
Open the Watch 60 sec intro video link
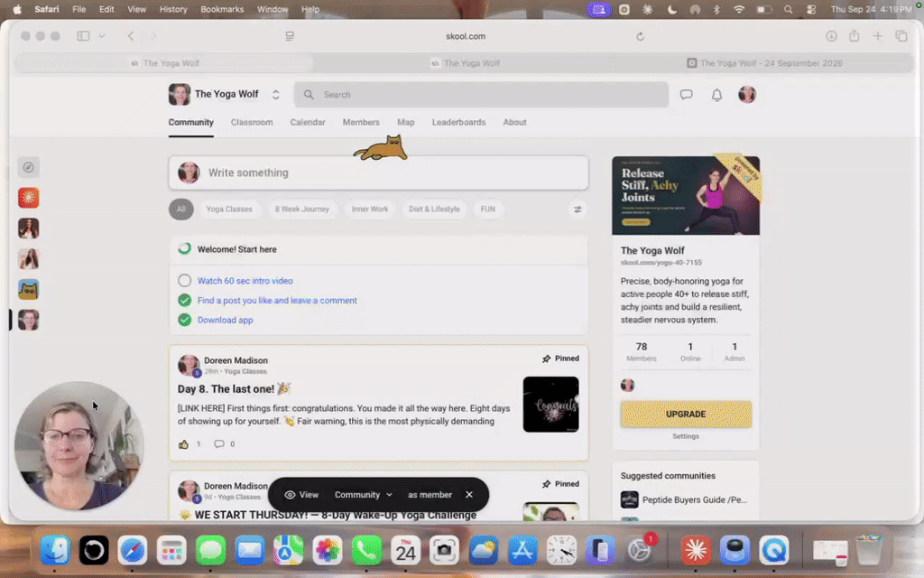point(245,281)
